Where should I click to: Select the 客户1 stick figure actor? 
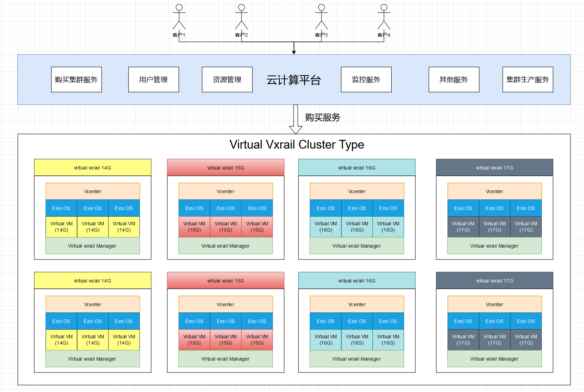click(x=179, y=17)
